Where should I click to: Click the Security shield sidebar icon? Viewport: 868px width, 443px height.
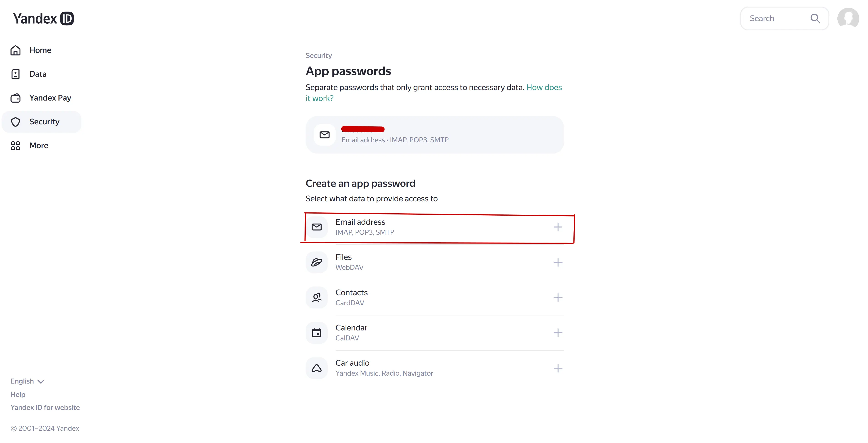click(16, 121)
